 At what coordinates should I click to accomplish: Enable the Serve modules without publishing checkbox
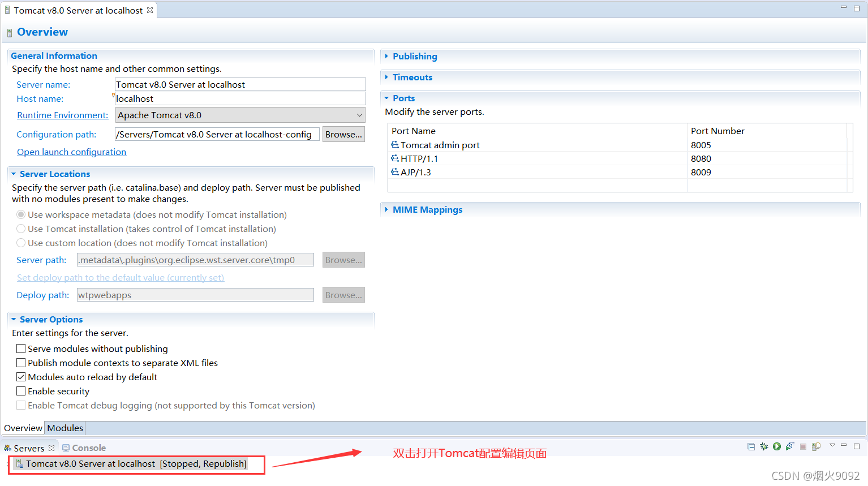[21, 349]
